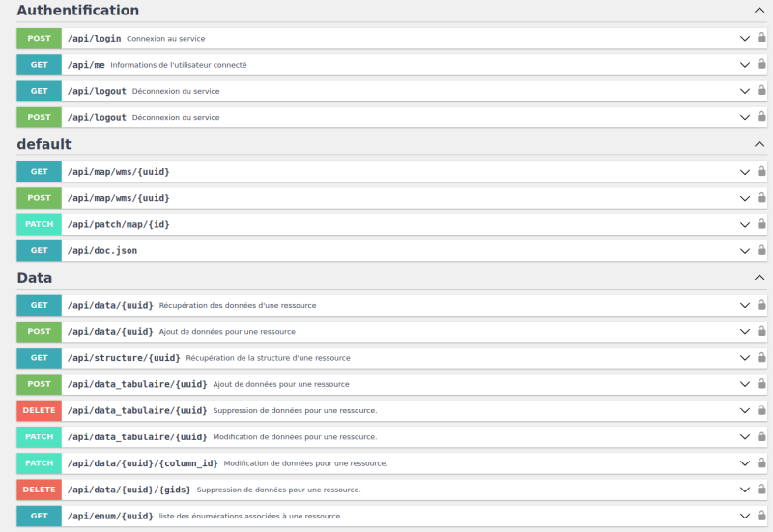Click lock icon on GET /api/me row
The width and height of the screenshot is (773, 532).
coord(761,64)
